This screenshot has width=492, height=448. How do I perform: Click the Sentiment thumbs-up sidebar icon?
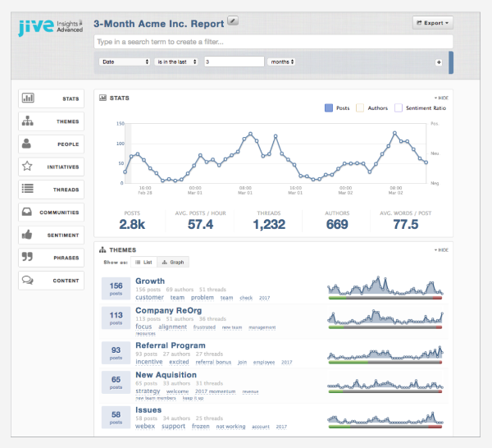[27, 234]
